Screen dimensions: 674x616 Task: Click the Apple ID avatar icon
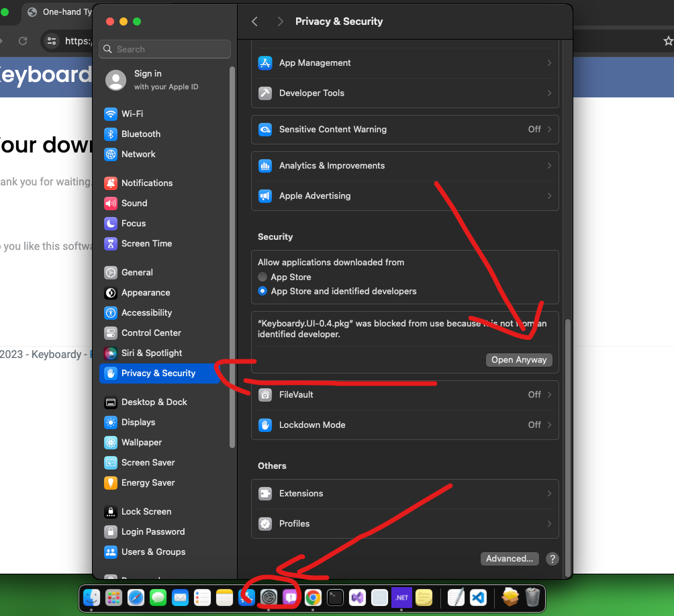coord(116,80)
